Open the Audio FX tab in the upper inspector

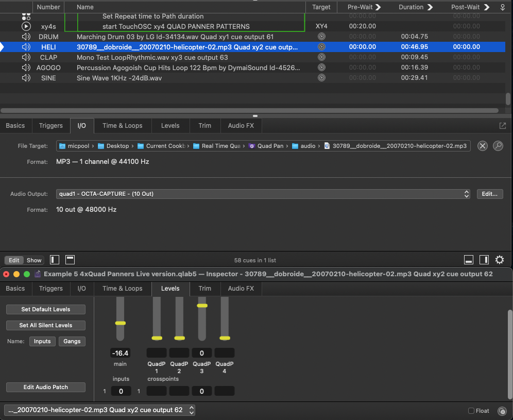(241, 125)
